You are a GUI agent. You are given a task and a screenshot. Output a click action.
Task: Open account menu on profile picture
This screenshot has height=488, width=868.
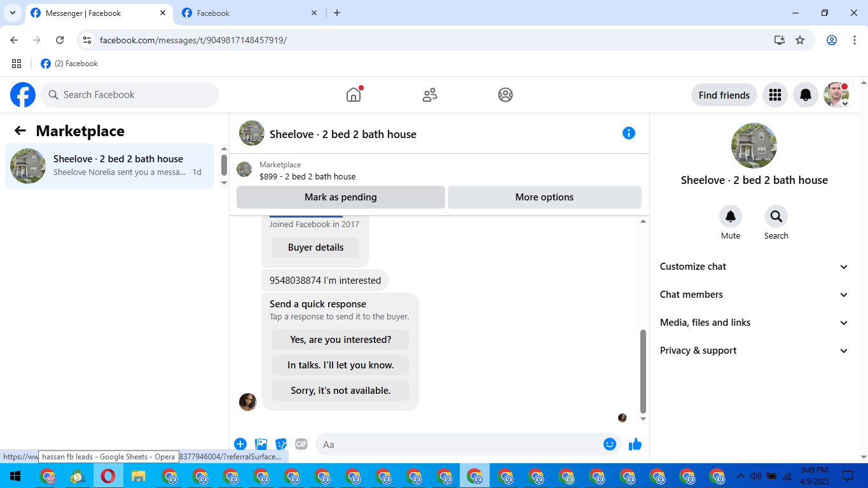(836, 95)
